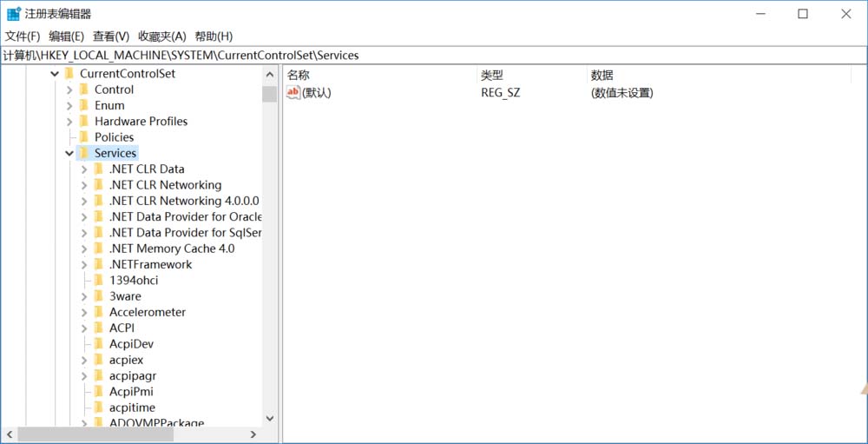The height and width of the screenshot is (444, 868).
Task: Click the acpiex folder icon
Action: (x=99, y=360)
